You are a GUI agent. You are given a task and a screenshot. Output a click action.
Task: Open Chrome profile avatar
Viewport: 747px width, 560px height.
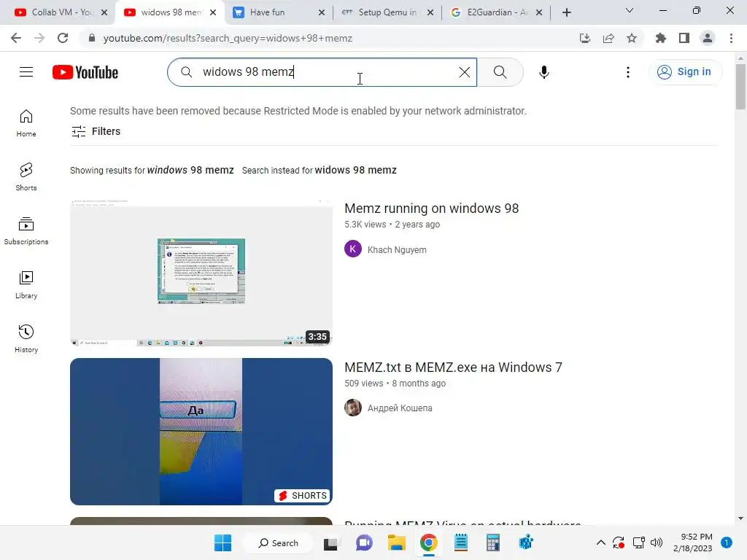708,38
